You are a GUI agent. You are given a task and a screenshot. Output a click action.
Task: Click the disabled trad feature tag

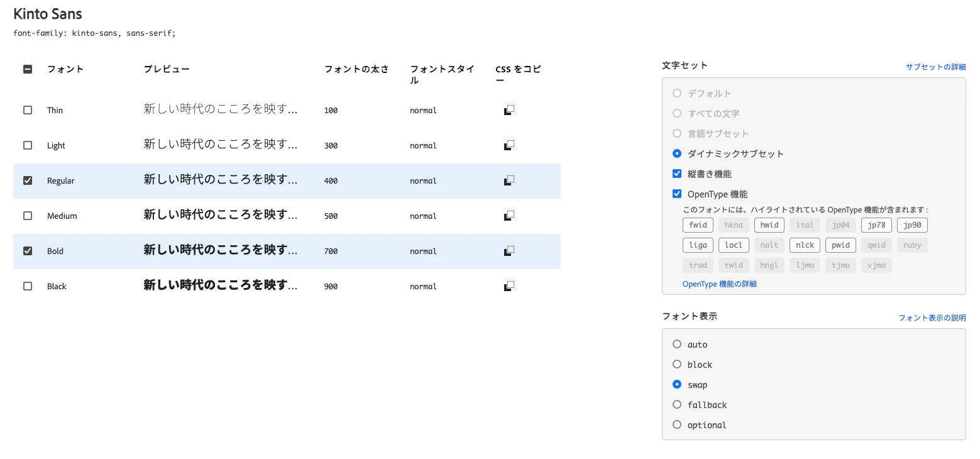698,265
